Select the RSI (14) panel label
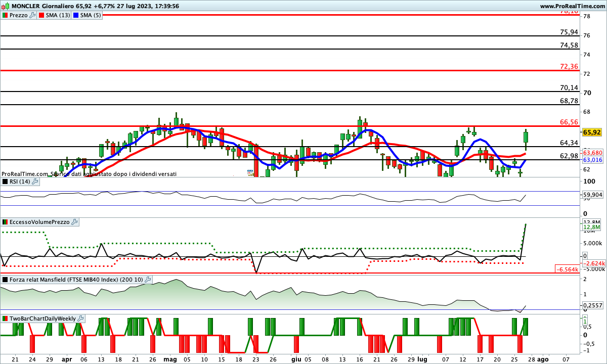Screen dimensions: 607x364 [x=20, y=181]
